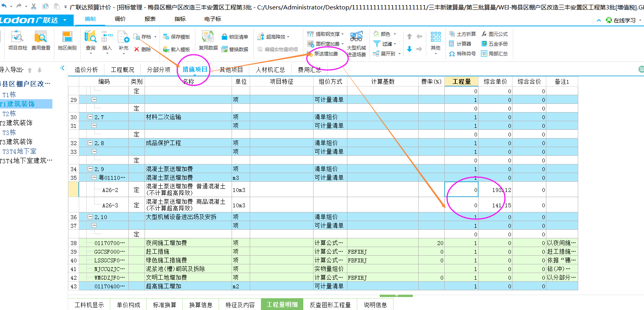Open the 存档 dropdown arrow

[x=155, y=37]
